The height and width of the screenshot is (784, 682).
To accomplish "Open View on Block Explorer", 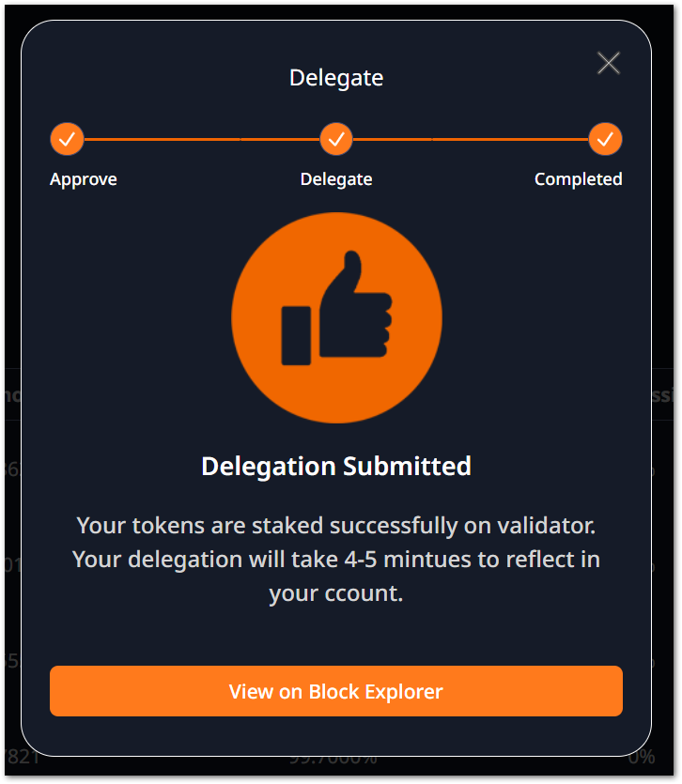I will [x=336, y=692].
